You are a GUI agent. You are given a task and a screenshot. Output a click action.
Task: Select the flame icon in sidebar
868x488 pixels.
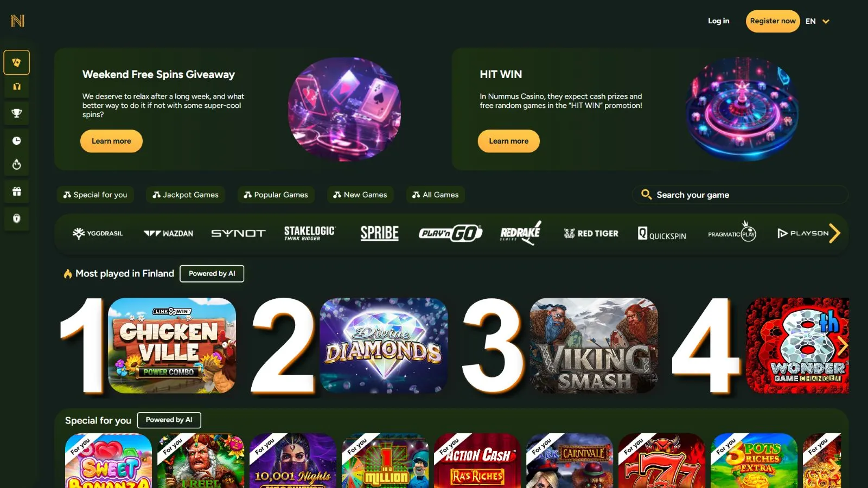tap(16, 164)
